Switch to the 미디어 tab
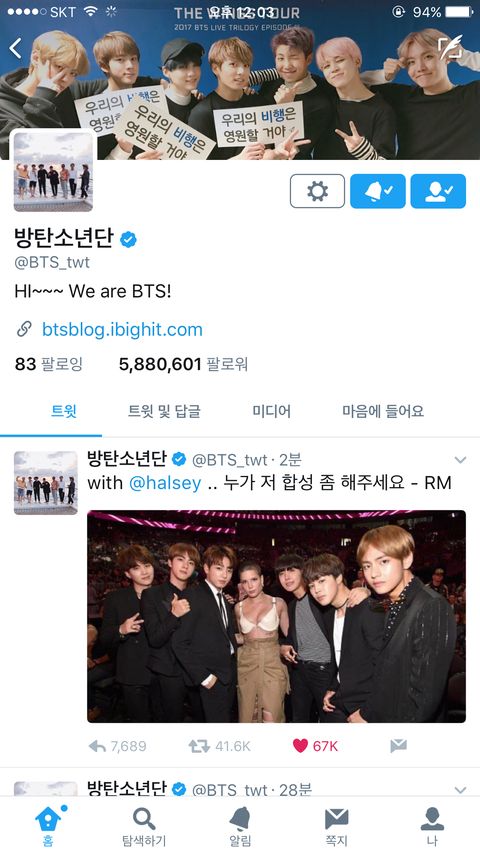Image resolution: width=480 pixels, height=853 pixels. 272,411
